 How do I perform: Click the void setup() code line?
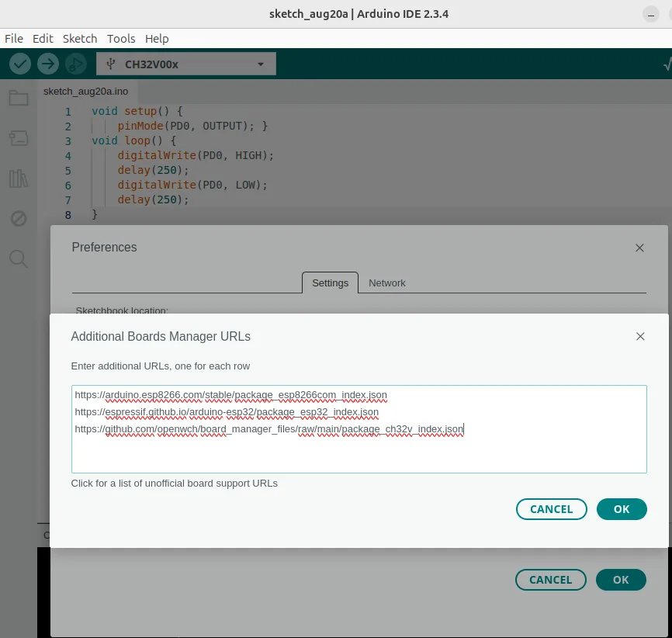point(137,112)
